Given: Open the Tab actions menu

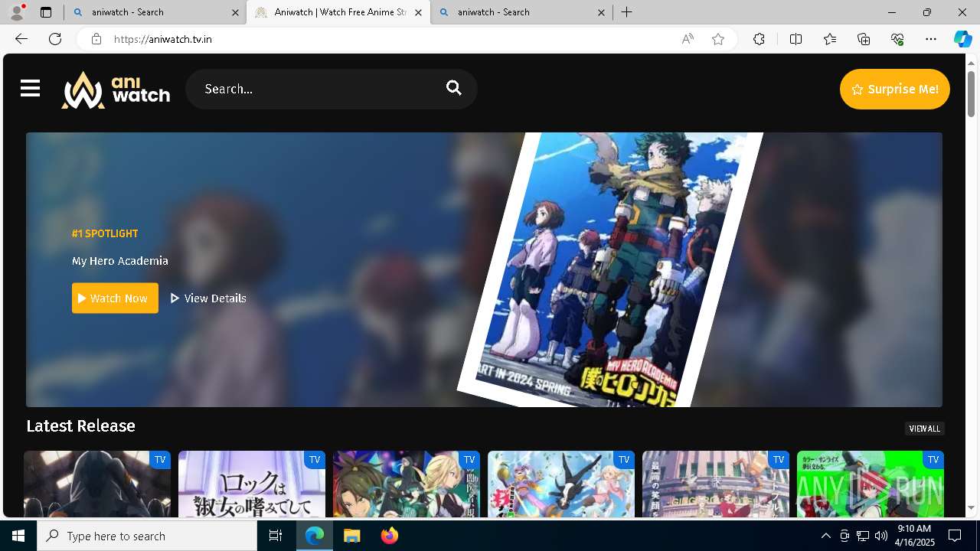Looking at the screenshot, I should (46, 12).
